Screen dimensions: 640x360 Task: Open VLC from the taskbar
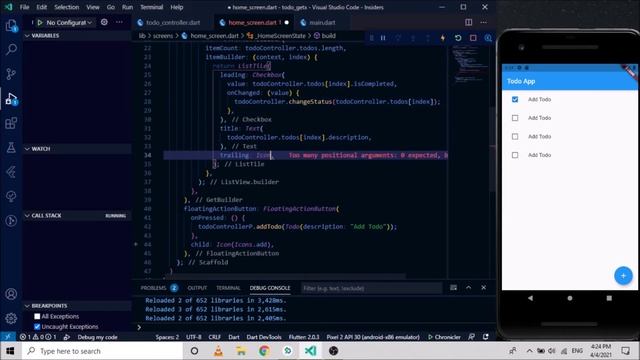point(218,351)
